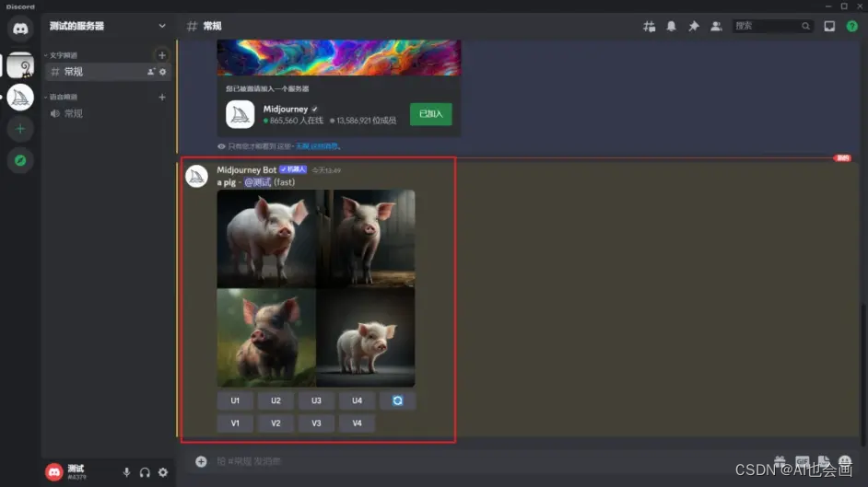Screen dimensions: 868x487
Task: Send a gift icon
Action: coord(780,461)
